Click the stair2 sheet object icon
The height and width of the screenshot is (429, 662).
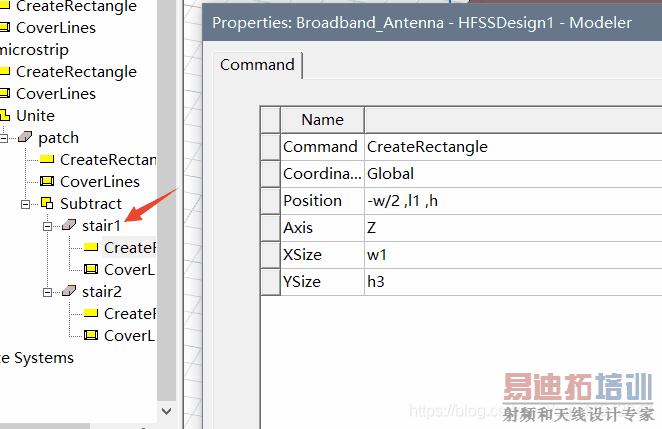coord(69,291)
